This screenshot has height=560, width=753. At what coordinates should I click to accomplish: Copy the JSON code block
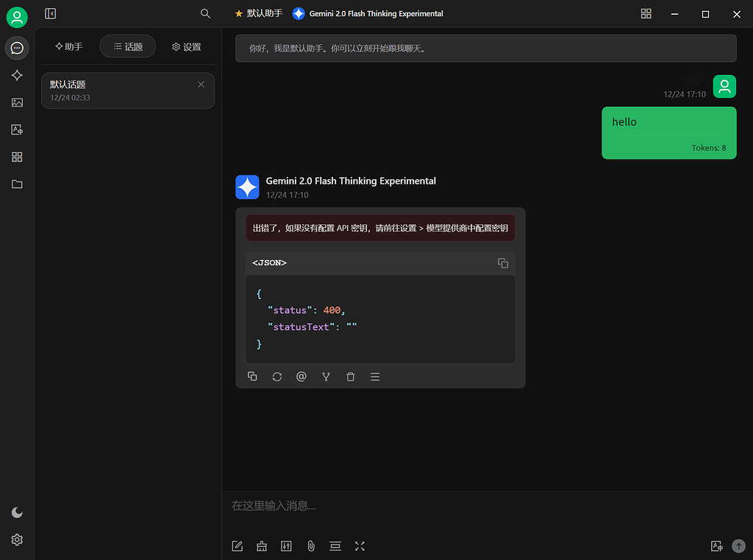(503, 263)
